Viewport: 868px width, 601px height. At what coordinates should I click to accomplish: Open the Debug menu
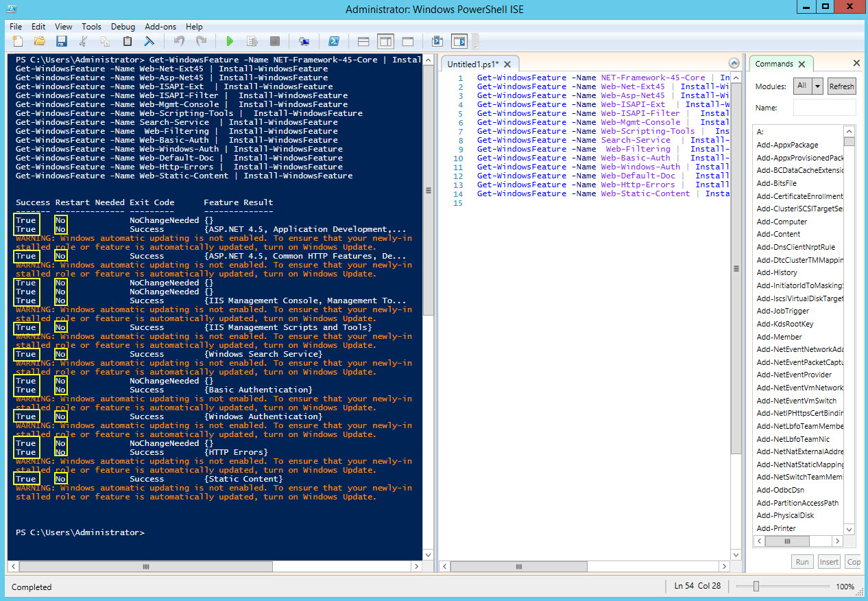point(123,26)
